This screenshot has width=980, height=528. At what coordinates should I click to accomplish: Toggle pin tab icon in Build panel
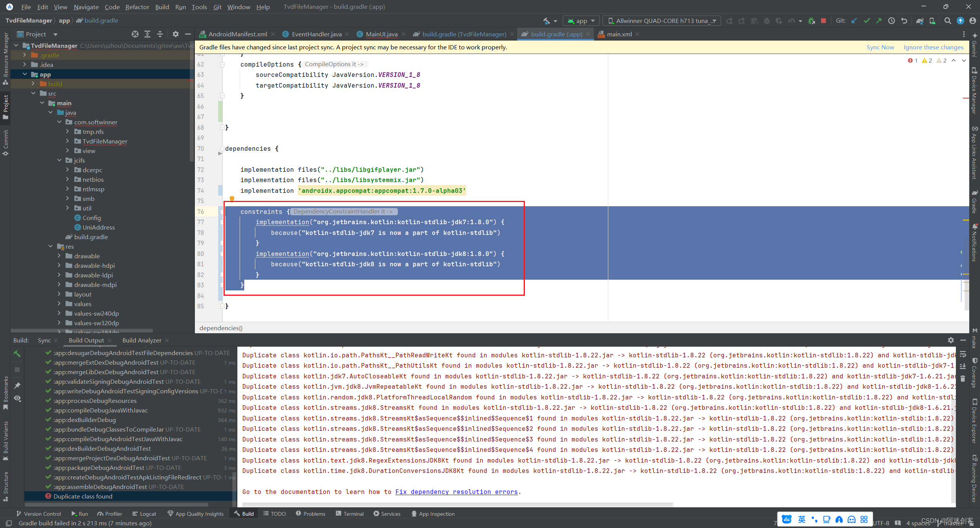tap(17, 385)
